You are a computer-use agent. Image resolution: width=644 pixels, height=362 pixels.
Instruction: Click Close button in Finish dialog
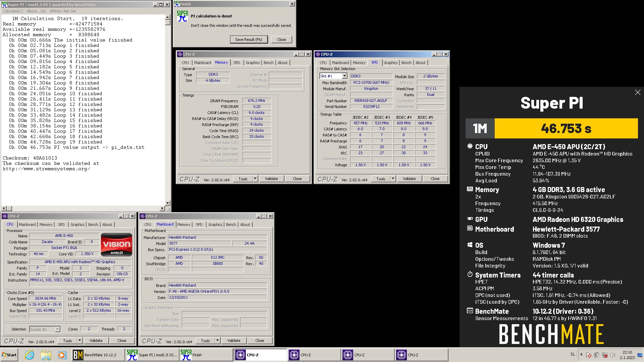point(281,40)
